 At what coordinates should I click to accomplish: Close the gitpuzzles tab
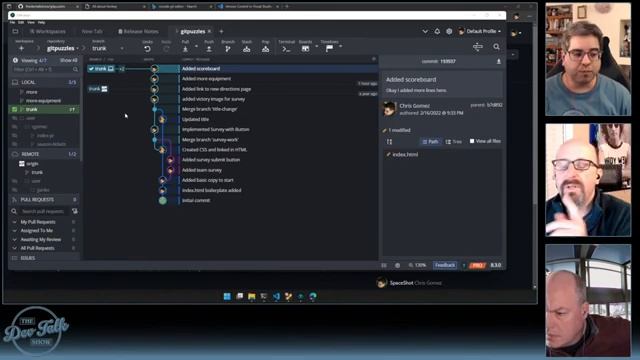[210, 31]
